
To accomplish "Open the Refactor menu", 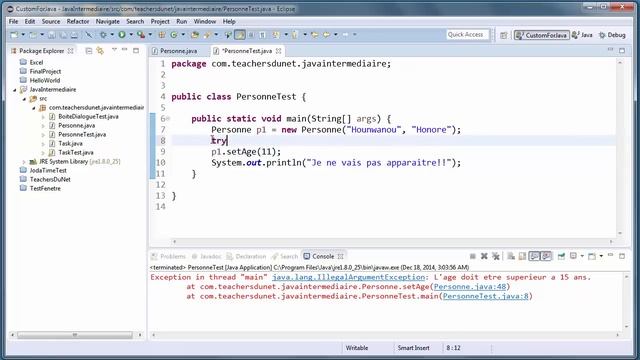I will click(x=78, y=21).
